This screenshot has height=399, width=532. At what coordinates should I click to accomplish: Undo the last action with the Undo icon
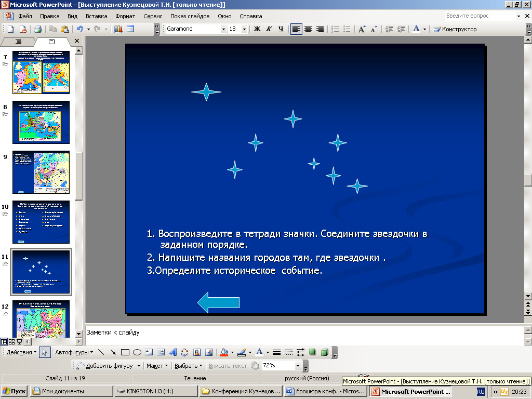[79, 29]
